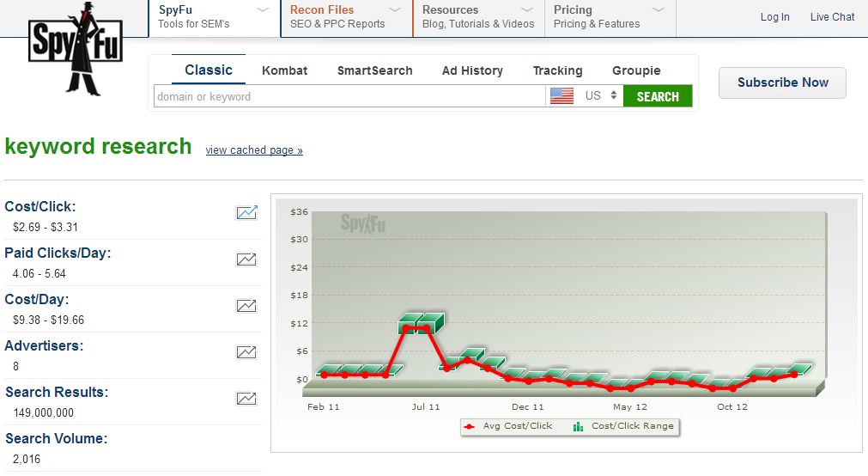Click the US flag icon
The height and width of the screenshot is (476, 868).
[x=561, y=96]
